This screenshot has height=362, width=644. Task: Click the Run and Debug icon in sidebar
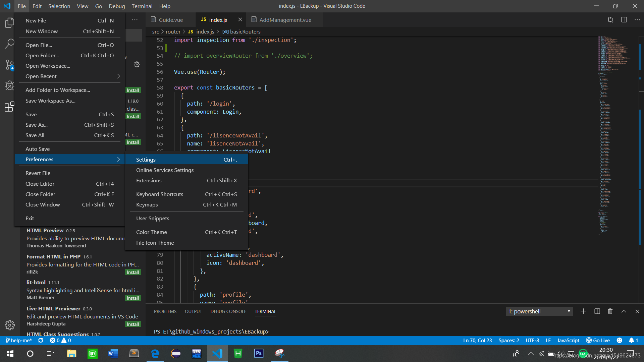pos(10,85)
